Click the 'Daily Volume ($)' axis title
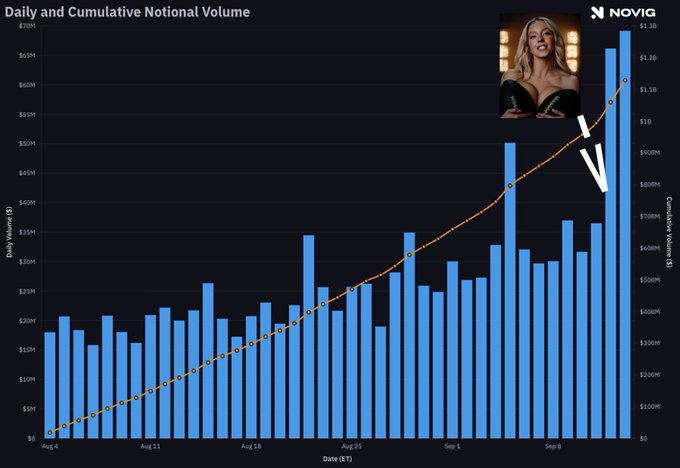Screen dimensions: 680x468 [9, 232]
